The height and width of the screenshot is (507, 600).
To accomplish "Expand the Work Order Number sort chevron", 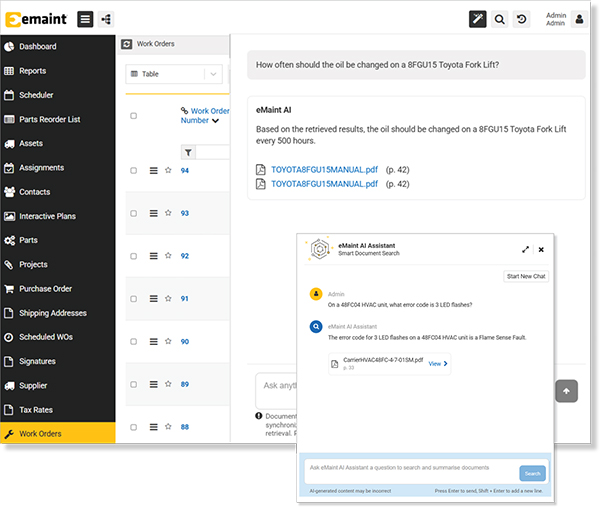I will (x=215, y=121).
